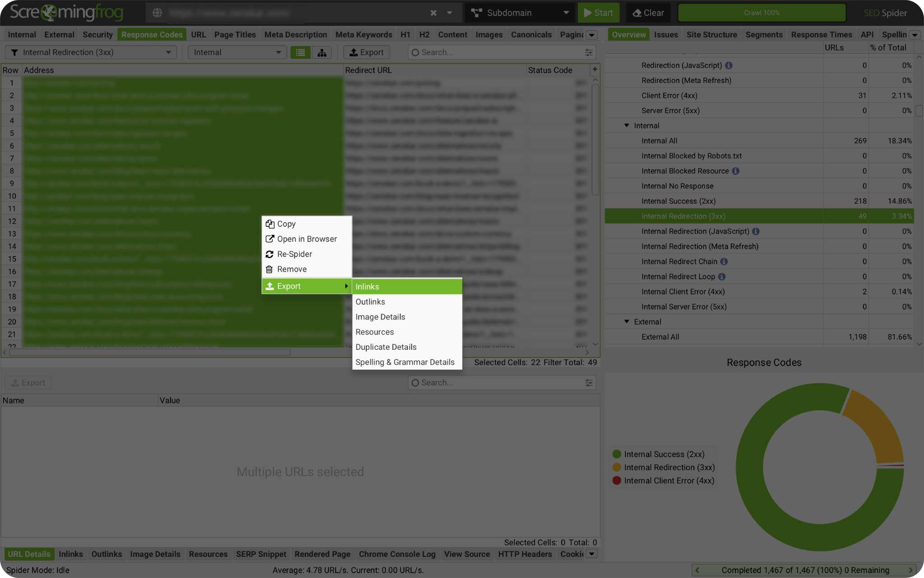Collapse the Internal tree section

tap(627, 125)
